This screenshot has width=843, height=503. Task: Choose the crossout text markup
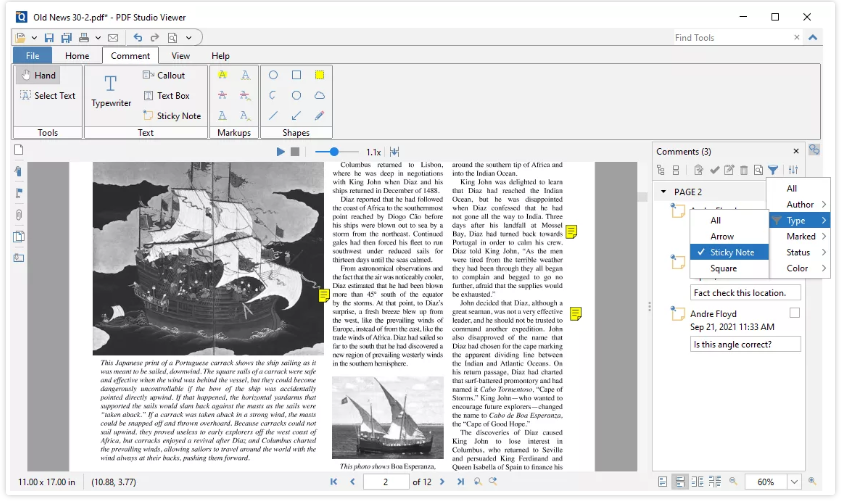coord(223,96)
